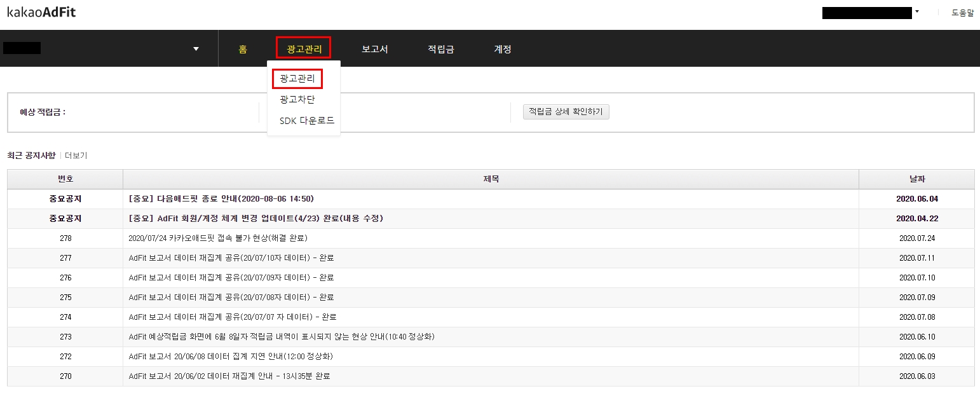The image size is (980, 405).
Task: Click date cell 2020.07.24
Action: pos(917,238)
